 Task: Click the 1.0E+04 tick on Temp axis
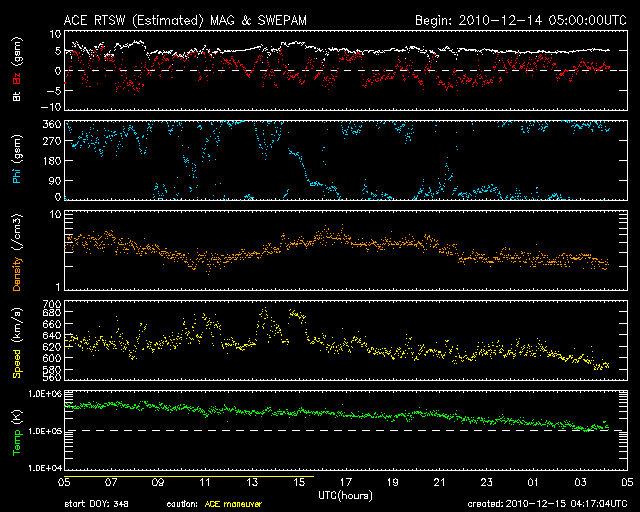[46, 467]
